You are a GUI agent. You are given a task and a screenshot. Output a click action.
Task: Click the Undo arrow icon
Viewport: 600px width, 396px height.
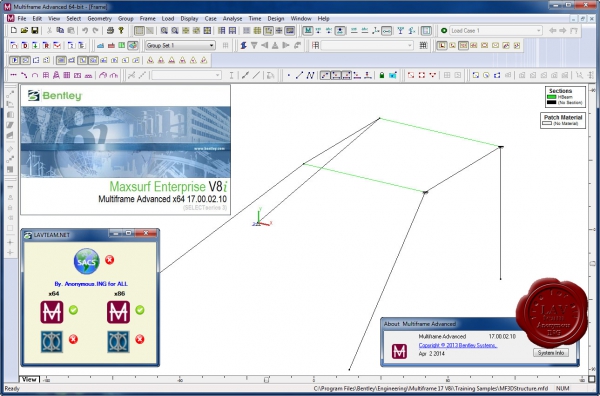click(85, 31)
